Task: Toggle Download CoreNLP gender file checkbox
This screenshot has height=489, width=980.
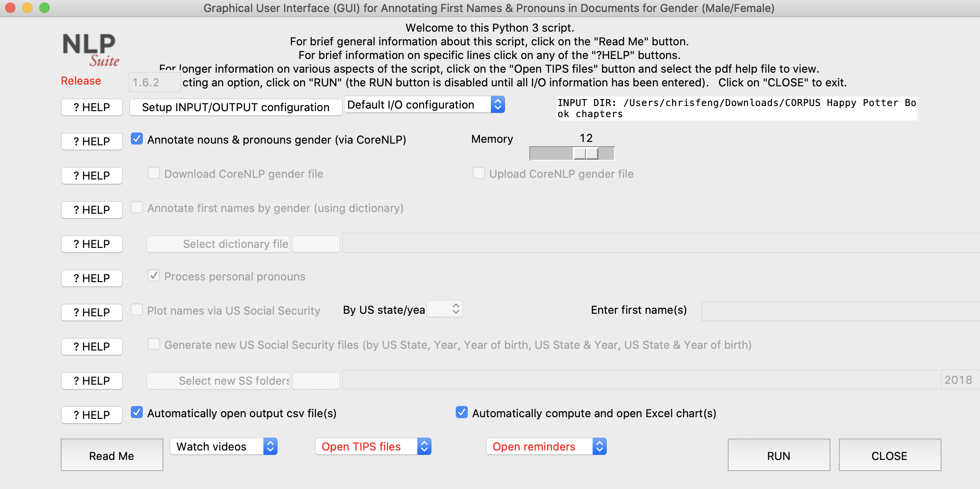Action: 154,173
